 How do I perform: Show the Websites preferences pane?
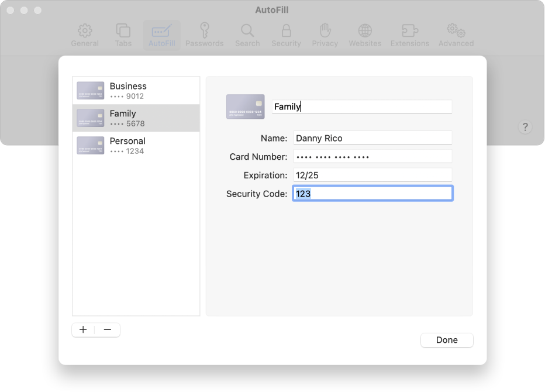[x=365, y=35]
